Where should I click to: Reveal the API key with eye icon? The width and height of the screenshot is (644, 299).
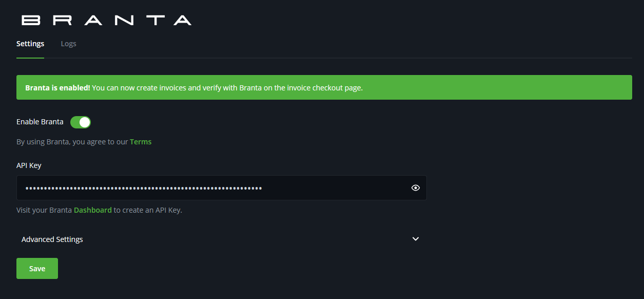[x=416, y=188]
